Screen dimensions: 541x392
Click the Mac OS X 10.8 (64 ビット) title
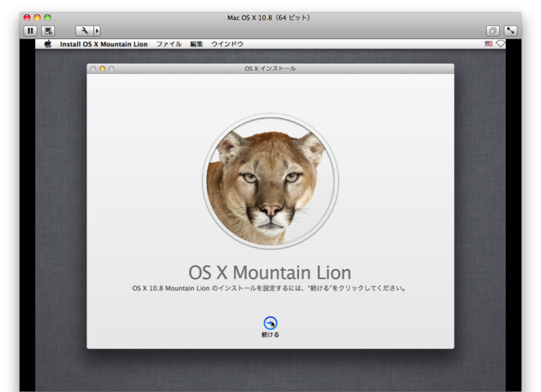pos(268,18)
